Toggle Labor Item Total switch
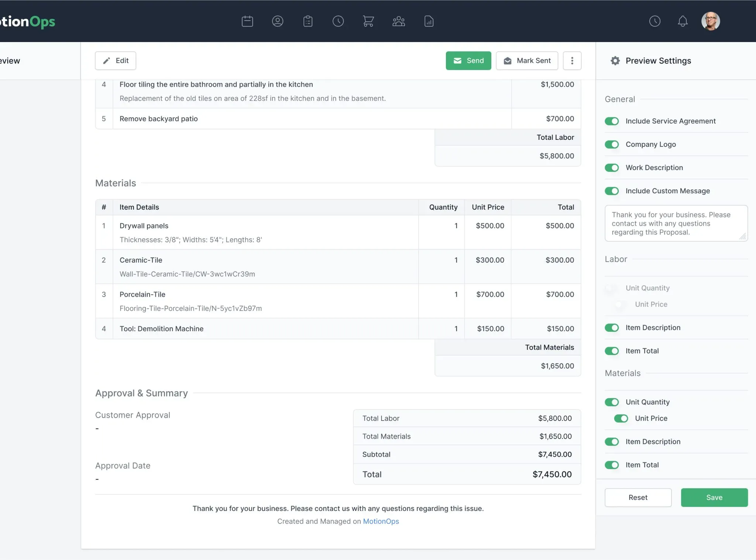 coord(612,351)
